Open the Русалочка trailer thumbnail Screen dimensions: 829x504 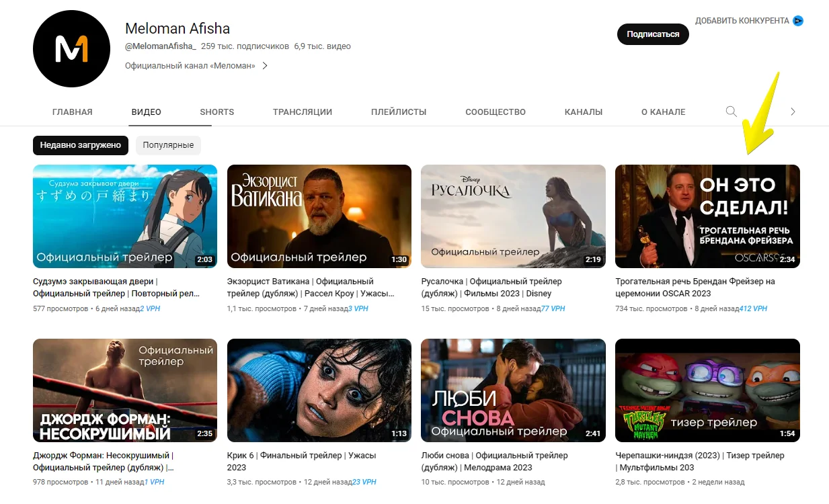pos(513,216)
